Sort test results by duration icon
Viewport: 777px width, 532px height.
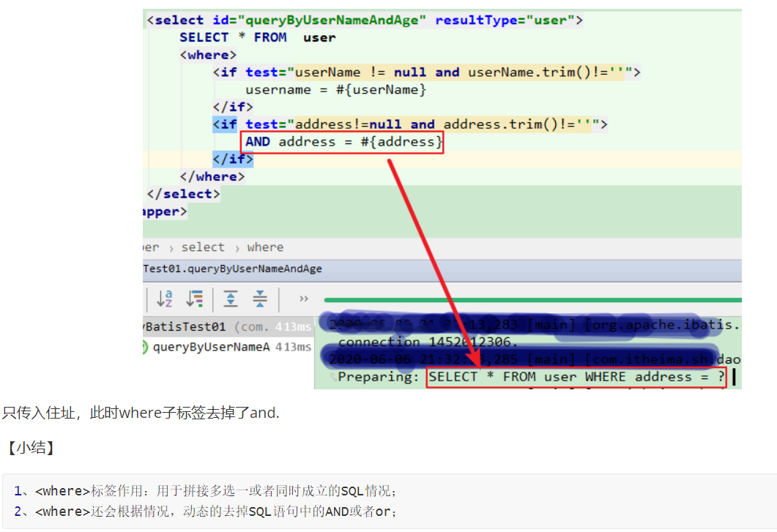[195, 299]
